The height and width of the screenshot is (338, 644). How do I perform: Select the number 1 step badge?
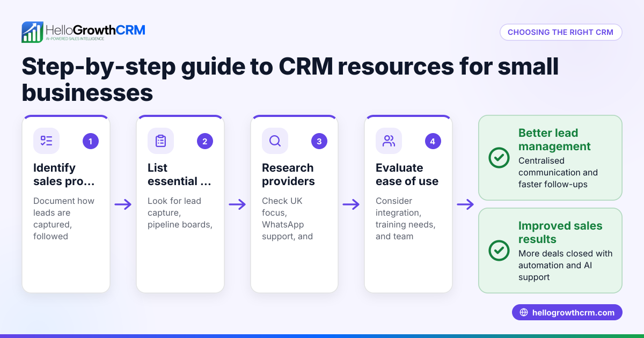coord(91,141)
